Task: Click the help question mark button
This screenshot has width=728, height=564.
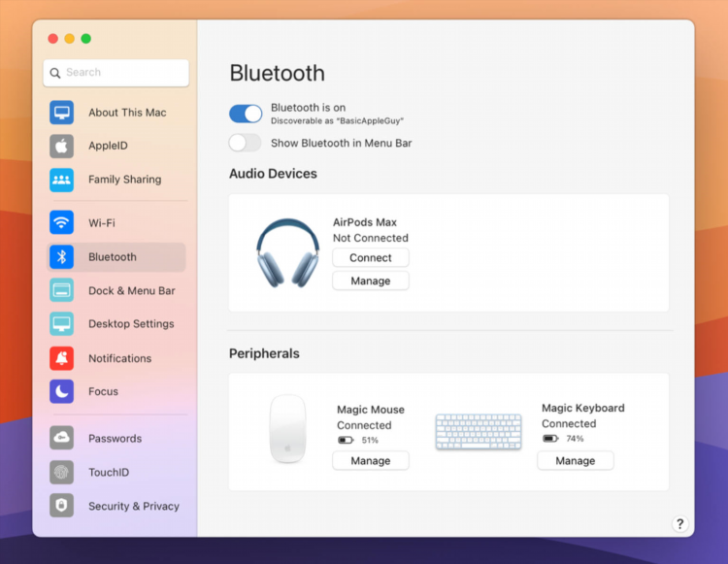Action: [679, 523]
